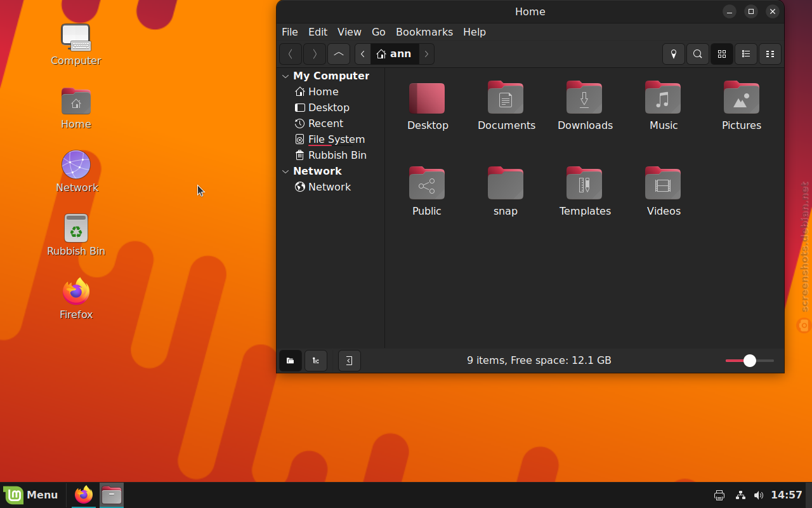Collapse the My Computer sidebar section
The height and width of the screenshot is (508, 812).
pyautogui.click(x=286, y=76)
